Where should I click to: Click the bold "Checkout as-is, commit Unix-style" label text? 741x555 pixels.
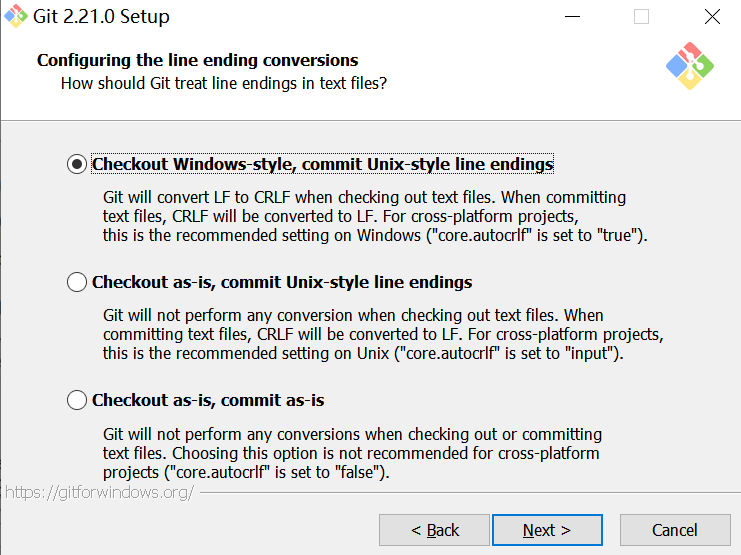[282, 282]
